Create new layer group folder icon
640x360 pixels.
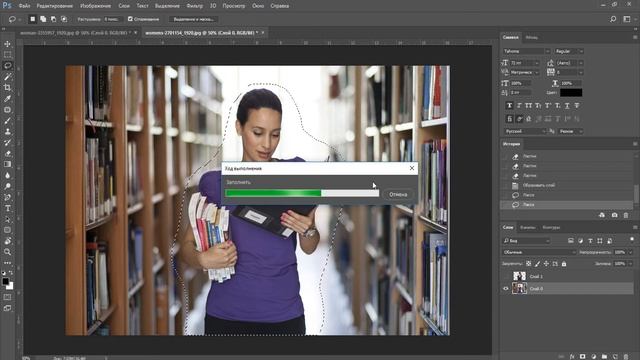click(x=604, y=356)
